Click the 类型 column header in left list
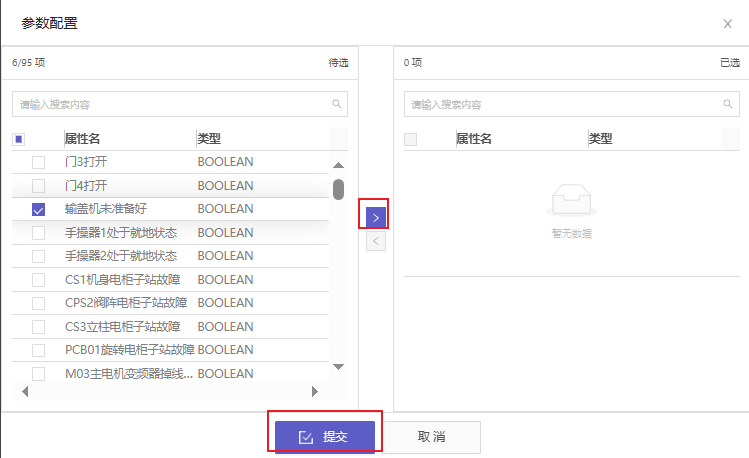This screenshot has width=749, height=458. click(209, 139)
